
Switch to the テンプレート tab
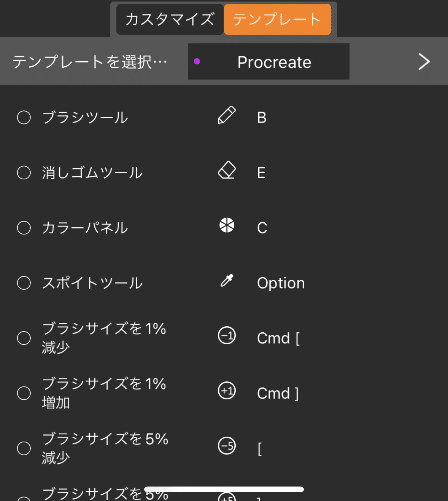[277, 19]
